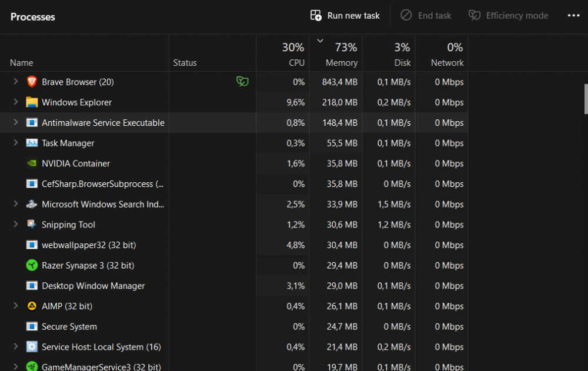
Task: Expand the Service Host: Local System group
Action: 15,346
